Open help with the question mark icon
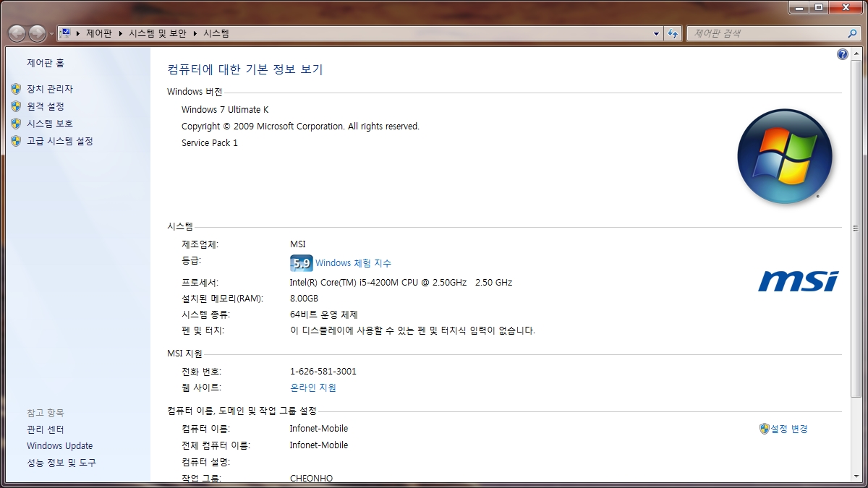This screenshot has width=868, height=488. (x=843, y=54)
